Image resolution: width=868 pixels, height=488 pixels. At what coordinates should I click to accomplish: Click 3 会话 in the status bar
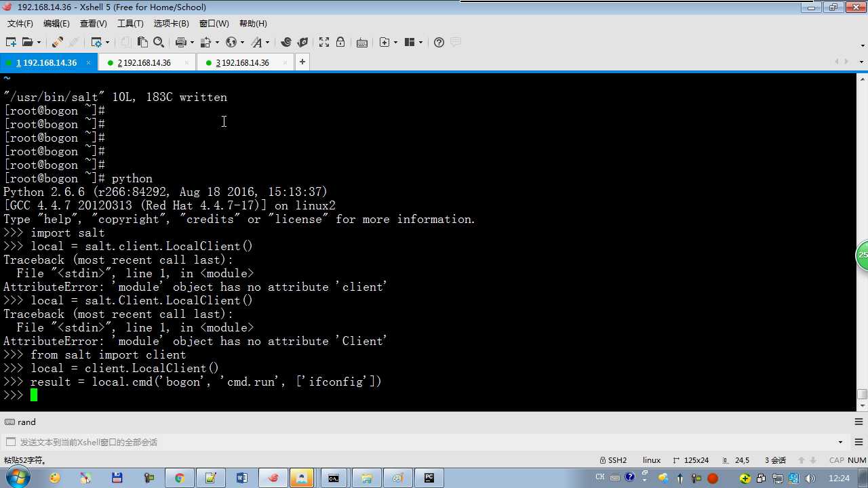pos(775,460)
